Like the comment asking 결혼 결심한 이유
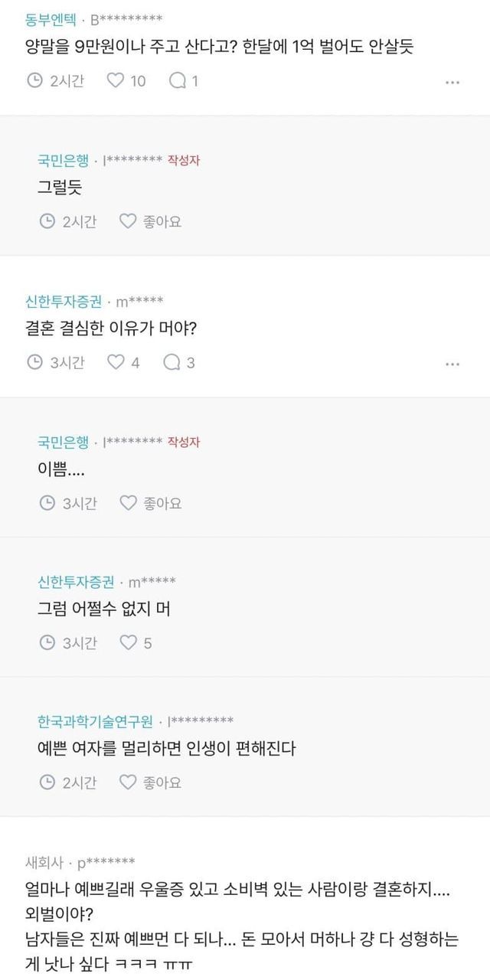 116,362
